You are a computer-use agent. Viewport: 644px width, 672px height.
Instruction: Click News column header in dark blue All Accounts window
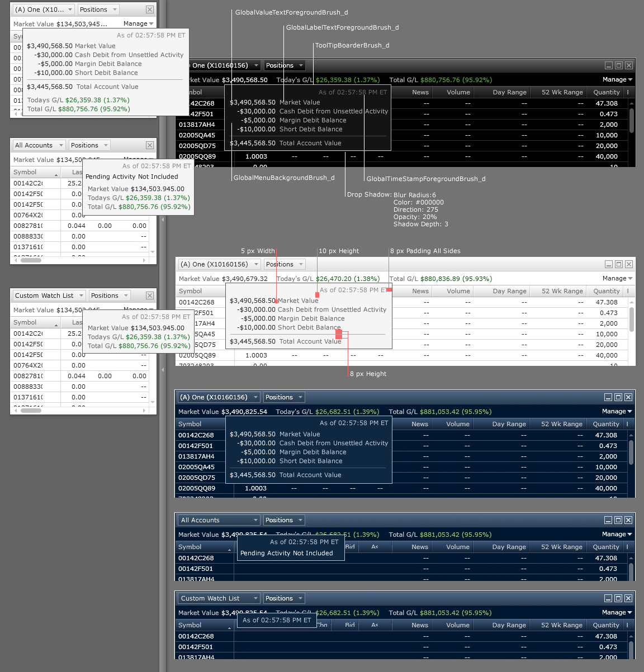coord(420,547)
